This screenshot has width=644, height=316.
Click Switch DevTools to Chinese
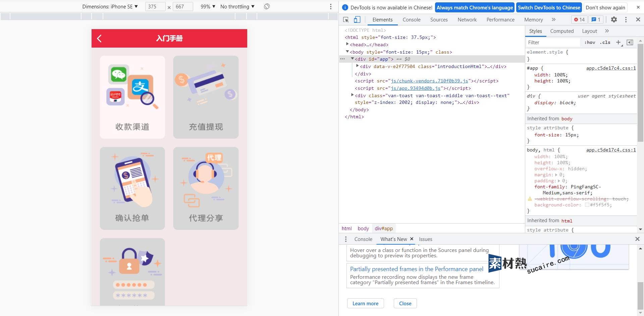[x=549, y=7]
